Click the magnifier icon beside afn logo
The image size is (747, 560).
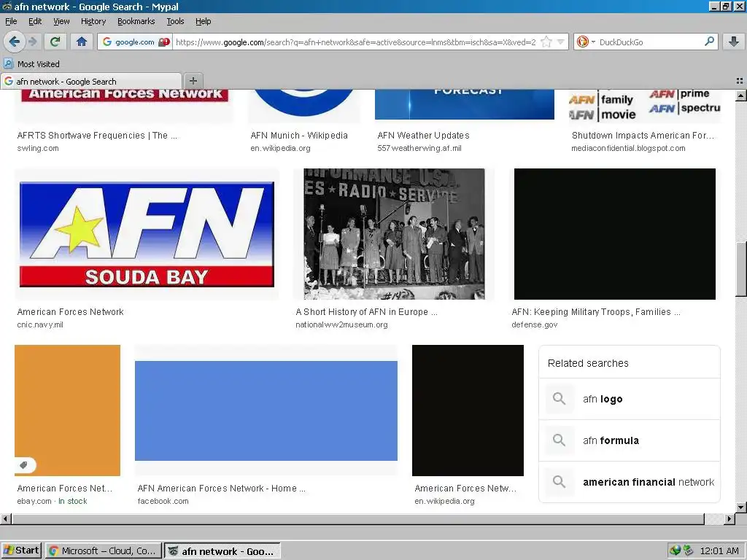coord(560,399)
